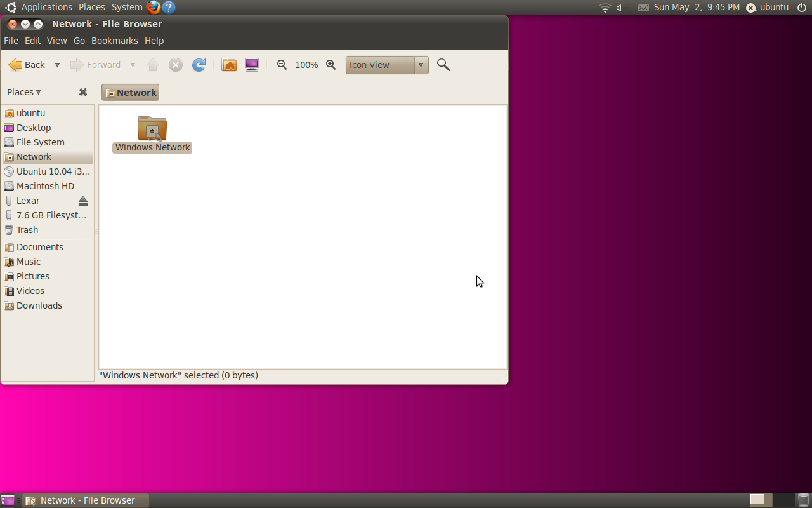This screenshot has height=508, width=812.
Task: Click the Up one level arrow icon
Action: tap(153, 65)
